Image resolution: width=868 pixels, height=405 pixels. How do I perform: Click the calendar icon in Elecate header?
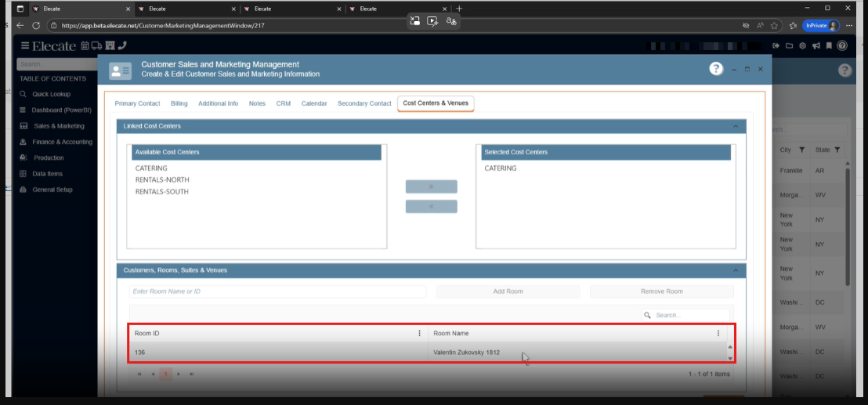(x=85, y=46)
